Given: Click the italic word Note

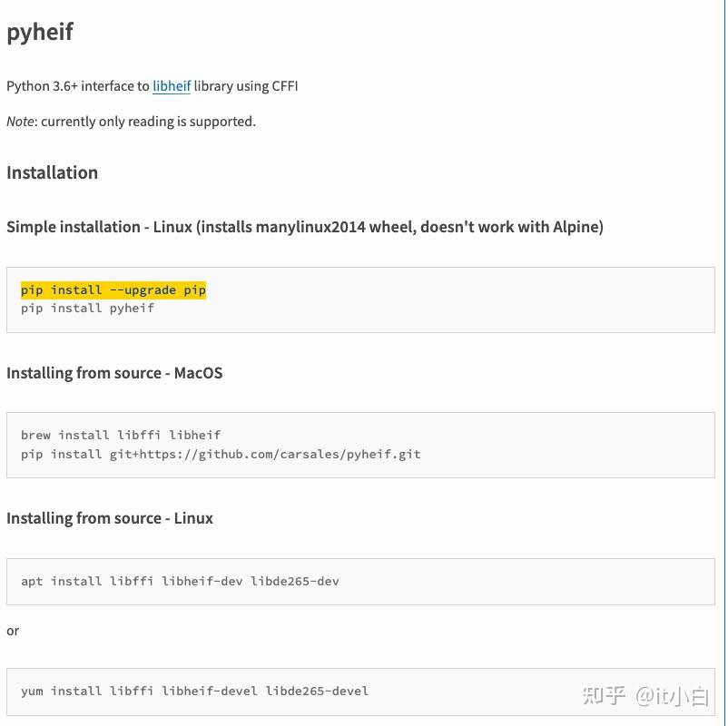Looking at the screenshot, I should tap(20, 122).
